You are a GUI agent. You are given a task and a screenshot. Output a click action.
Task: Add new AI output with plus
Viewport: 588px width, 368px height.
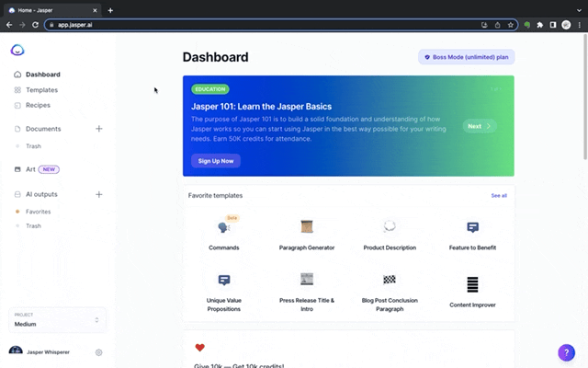(99, 194)
